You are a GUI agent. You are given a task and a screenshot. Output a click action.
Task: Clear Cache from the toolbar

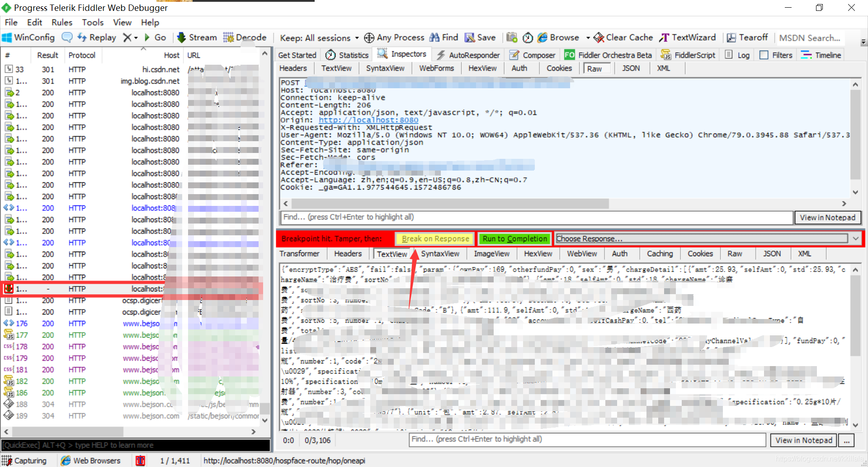(623, 38)
